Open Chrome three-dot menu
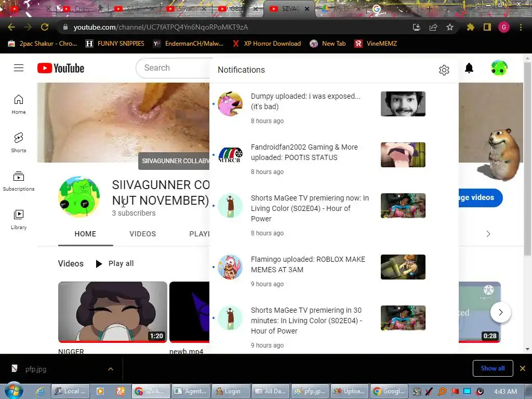 (x=521, y=27)
